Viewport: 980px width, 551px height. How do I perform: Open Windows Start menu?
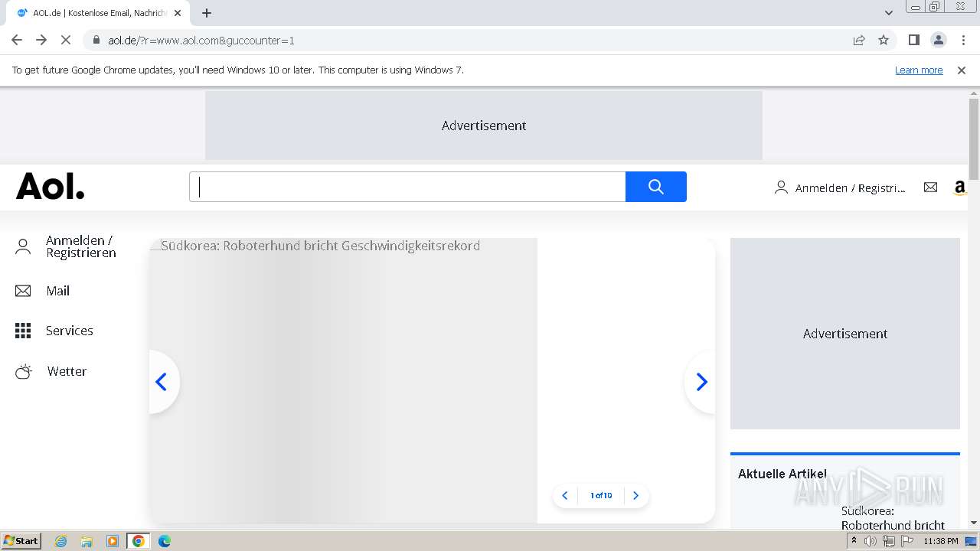pos(21,541)
